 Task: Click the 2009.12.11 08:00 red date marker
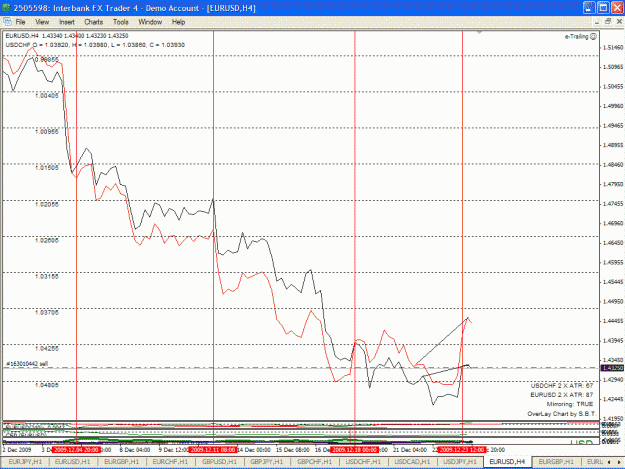(x=213, y=449)
